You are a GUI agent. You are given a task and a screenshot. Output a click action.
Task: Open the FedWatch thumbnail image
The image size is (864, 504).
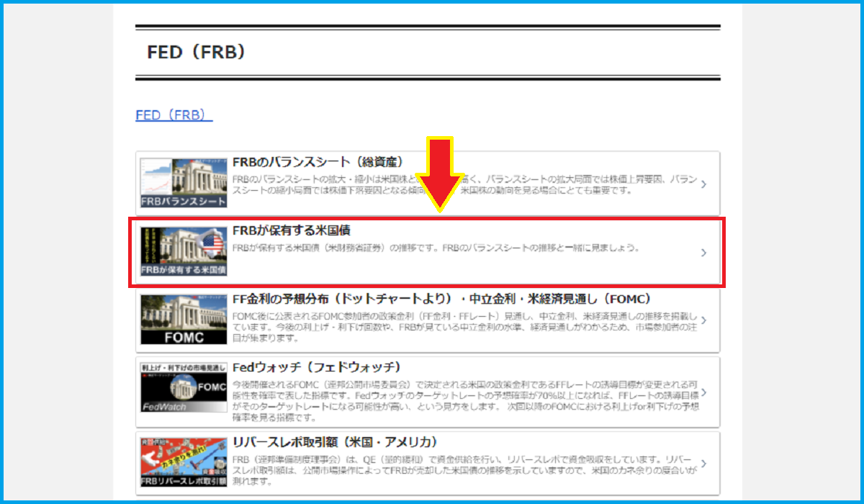pos(183,387)
